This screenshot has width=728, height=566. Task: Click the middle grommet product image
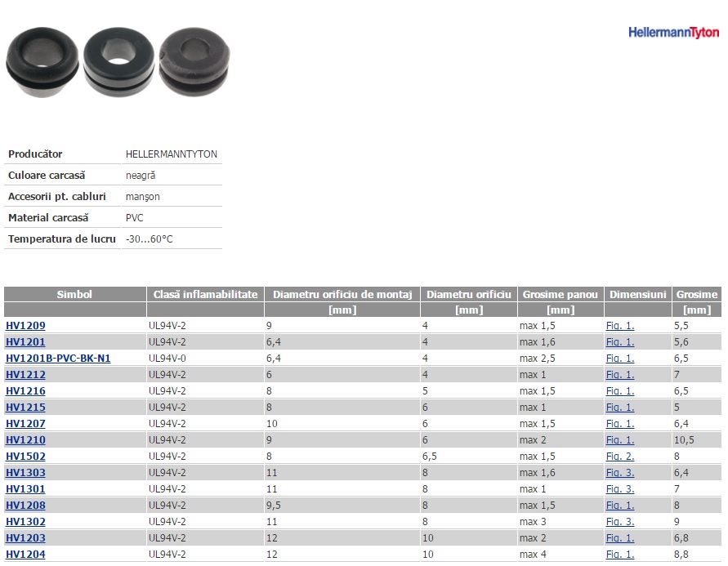click(118, 62)
